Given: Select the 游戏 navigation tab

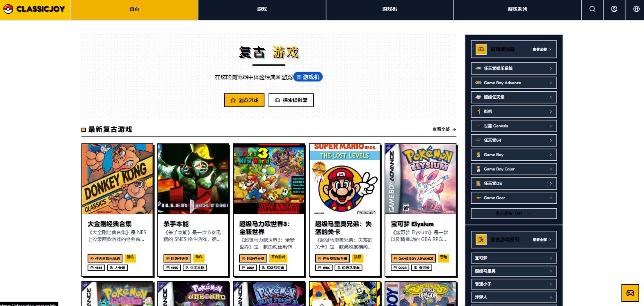Looking at the screenshot, I should click(x=262, y=9).
